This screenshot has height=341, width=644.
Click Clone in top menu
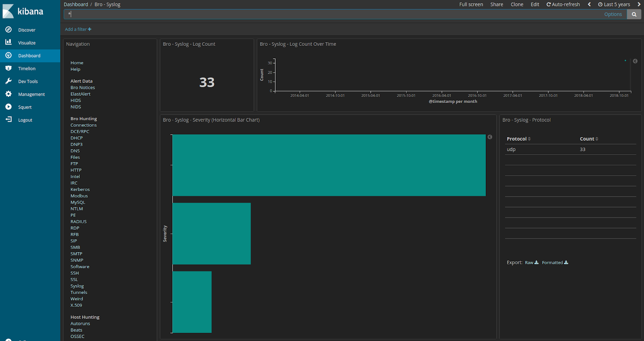pos(517,4)
